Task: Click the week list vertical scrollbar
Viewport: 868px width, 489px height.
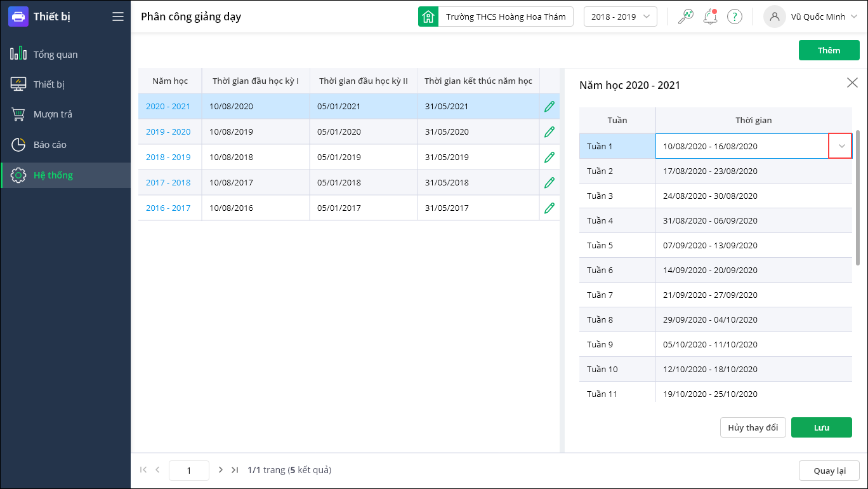Action: click(858, 197)
